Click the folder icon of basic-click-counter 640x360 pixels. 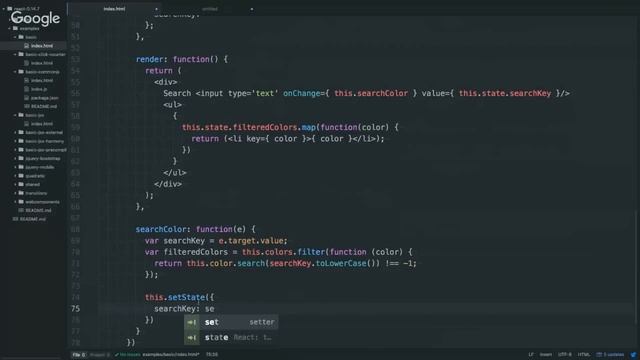21,54
